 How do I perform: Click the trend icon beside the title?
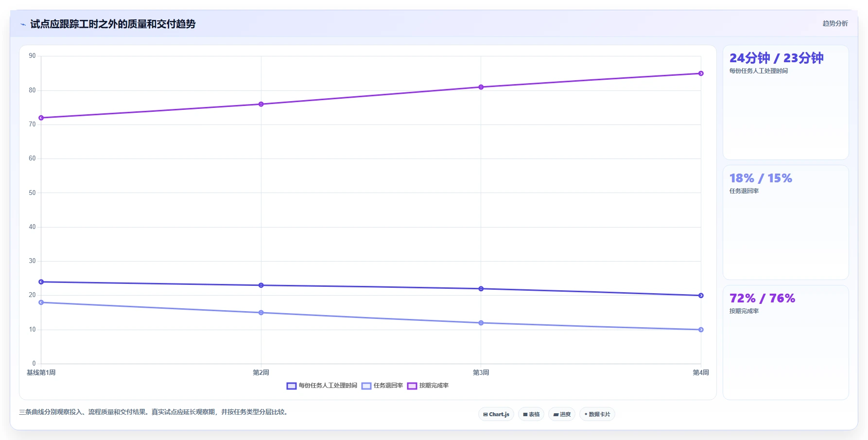tap(23, 24)
